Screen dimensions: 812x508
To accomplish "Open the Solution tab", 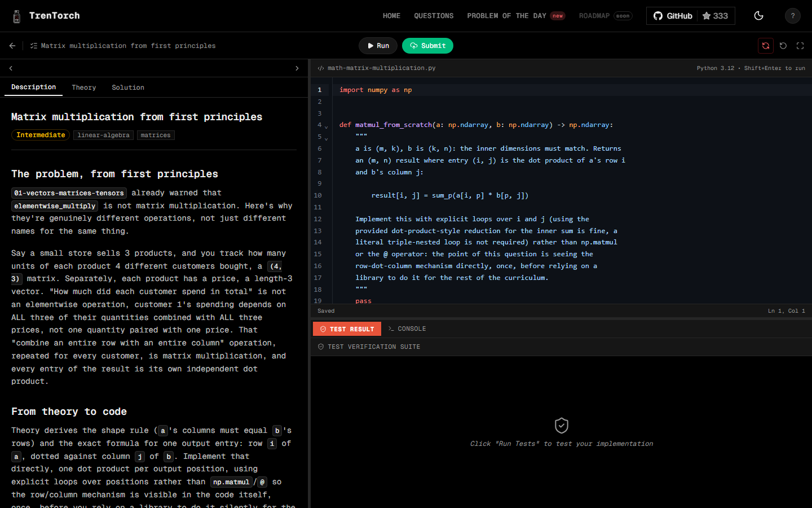I will pyautogui.click(x=128, y=87).
